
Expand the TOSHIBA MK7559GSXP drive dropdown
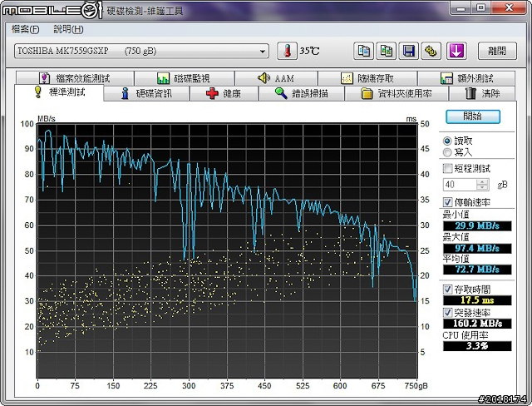point(263,51)
